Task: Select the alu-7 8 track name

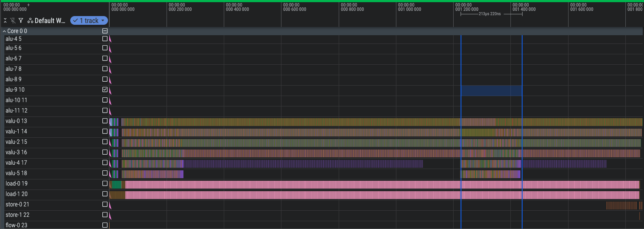Action: point(13,69)
